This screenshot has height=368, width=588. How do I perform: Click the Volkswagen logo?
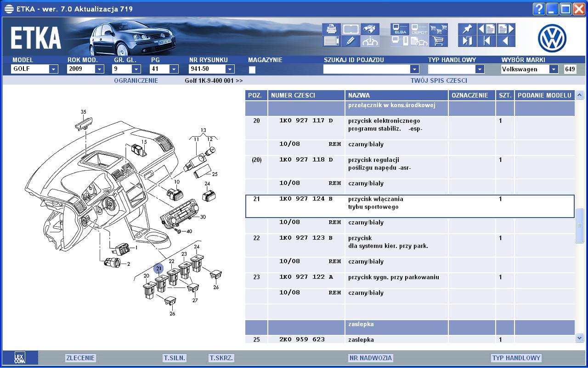(552, 38)
